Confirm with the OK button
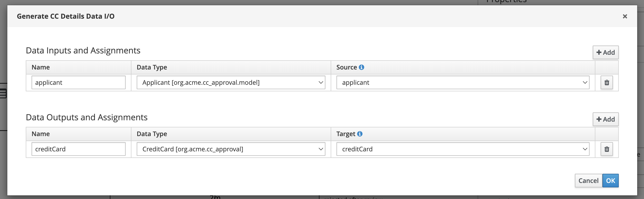This screenshot has width=644, height=199. point(610,181)
